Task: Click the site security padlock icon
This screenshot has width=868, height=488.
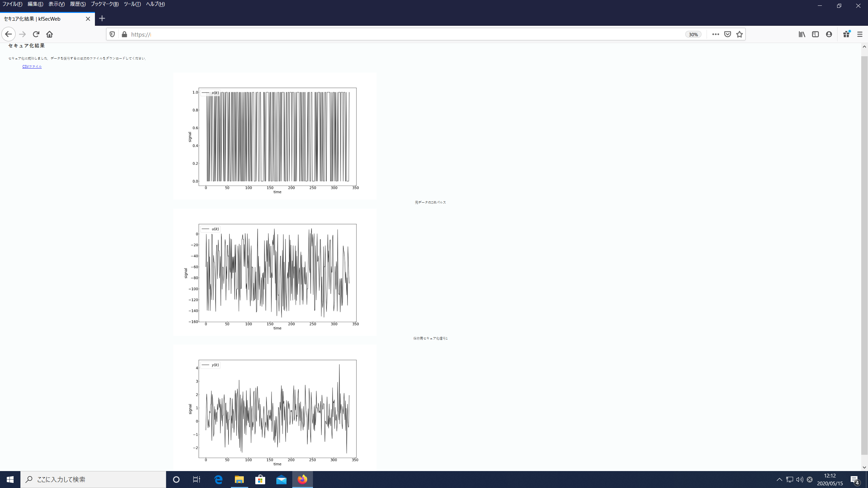Action: pos(124,34)
